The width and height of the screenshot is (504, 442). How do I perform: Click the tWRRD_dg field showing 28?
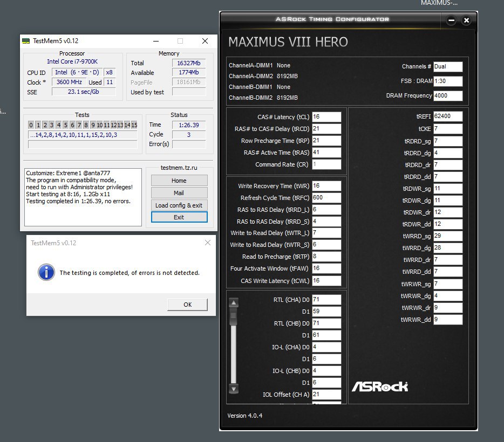point(448,248)
